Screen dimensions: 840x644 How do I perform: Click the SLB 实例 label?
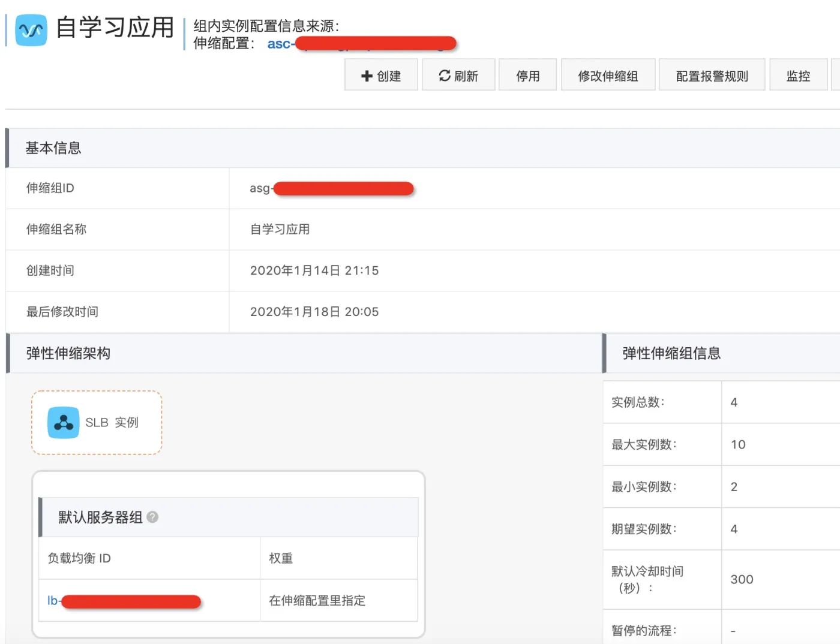tap(112, 423)
